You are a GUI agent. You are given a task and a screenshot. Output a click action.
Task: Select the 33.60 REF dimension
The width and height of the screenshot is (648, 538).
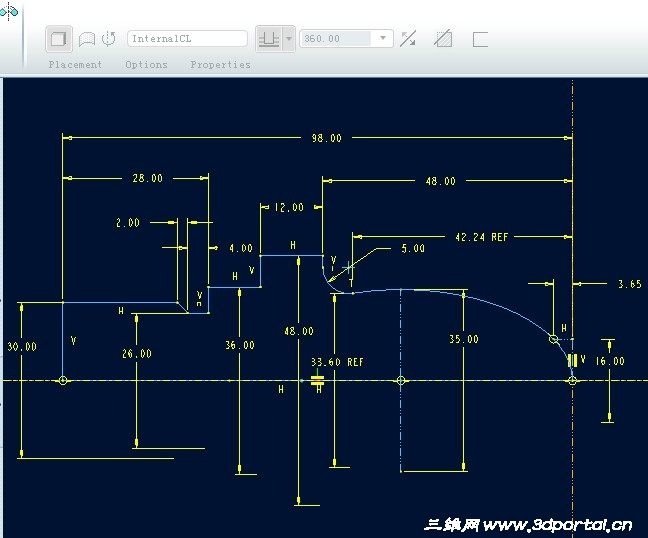tap(337, 362)
